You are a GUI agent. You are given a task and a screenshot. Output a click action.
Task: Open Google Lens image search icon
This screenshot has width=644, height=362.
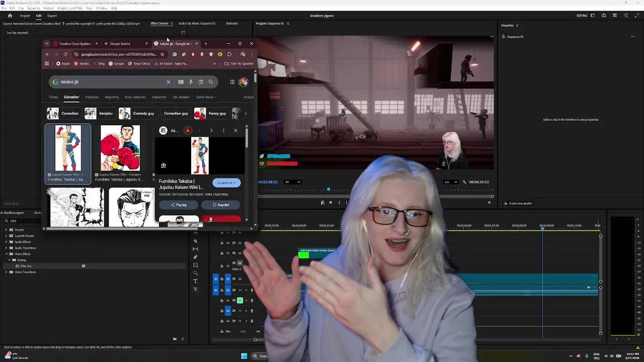click(x=201, y=82)
